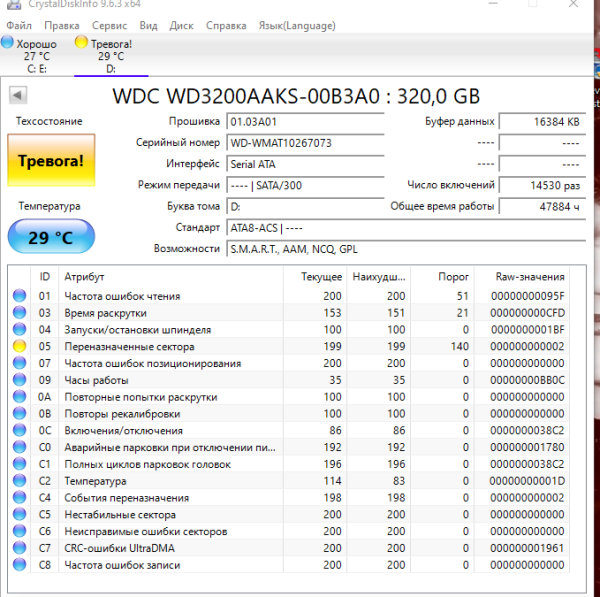600x597 pixels.
Task: Click the blue status icon for attribute C7 CRC-ошибки
Action: click(19, 549)
